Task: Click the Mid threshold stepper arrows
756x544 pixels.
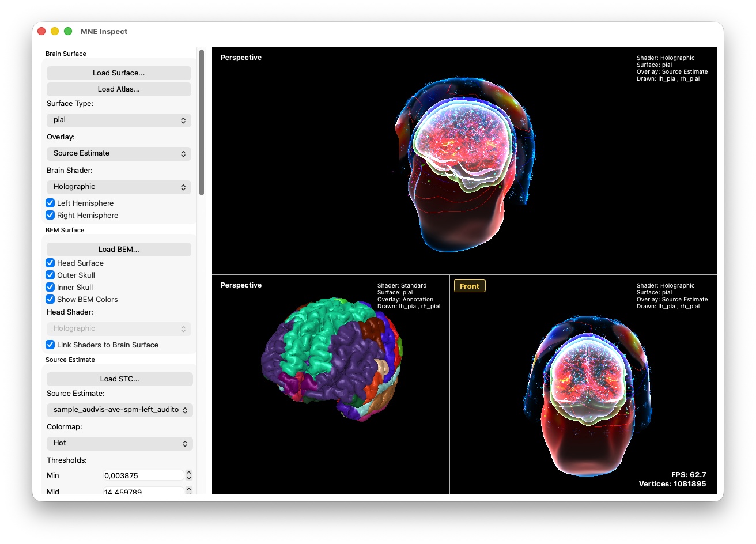Action: coord(189,490)
